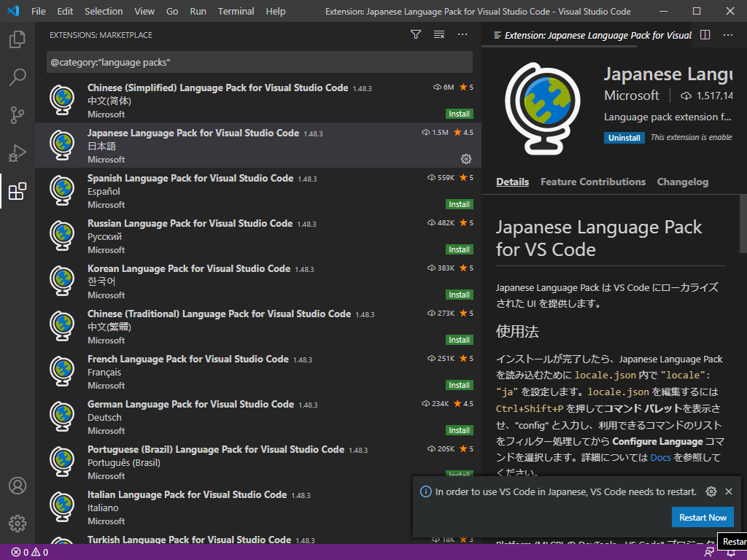747x560 pixels.
Task: Select Japanese Language Pack list entry
Action: click(258, 145)
